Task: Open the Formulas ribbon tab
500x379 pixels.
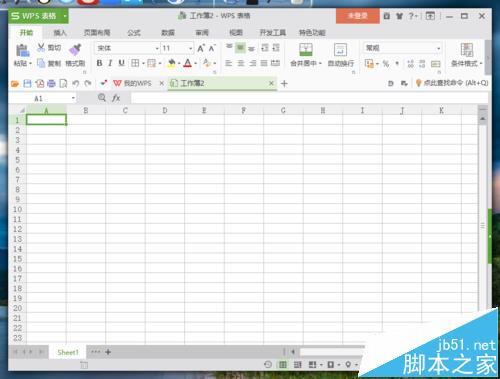Action: (x=134, y=33)
